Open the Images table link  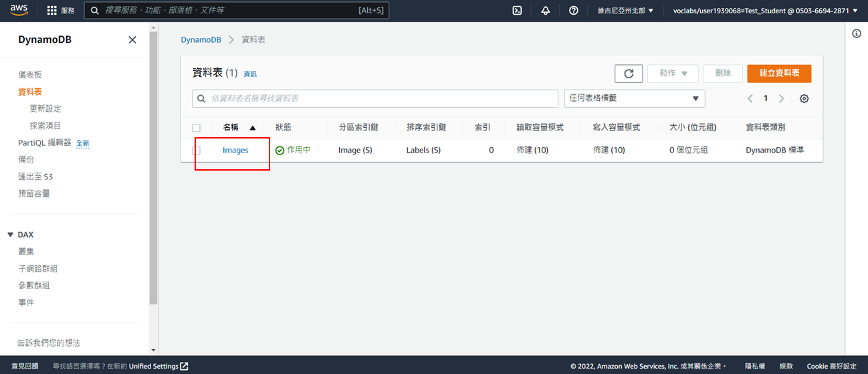coord(235,151)
